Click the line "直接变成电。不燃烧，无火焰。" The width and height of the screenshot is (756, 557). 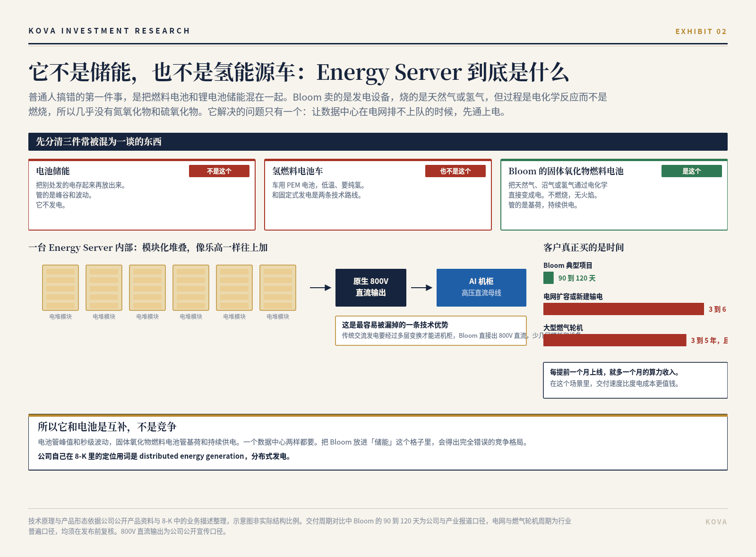553,195
